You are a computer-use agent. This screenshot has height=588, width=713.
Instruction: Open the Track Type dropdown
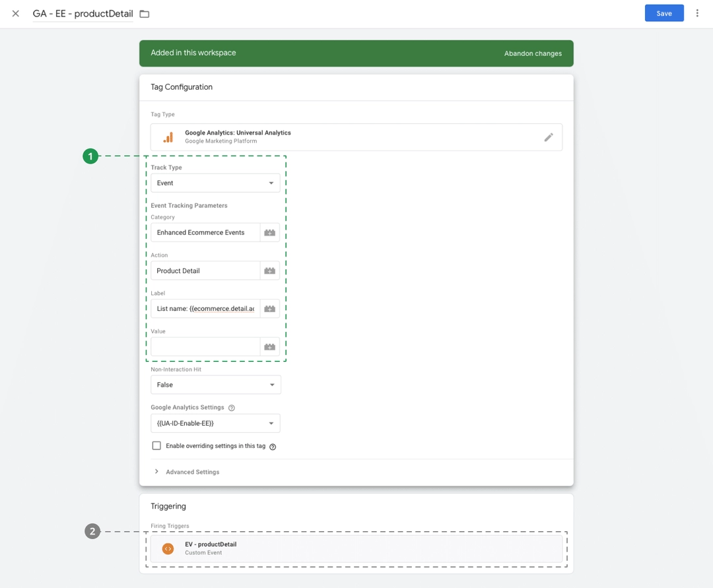coord(215,183)
